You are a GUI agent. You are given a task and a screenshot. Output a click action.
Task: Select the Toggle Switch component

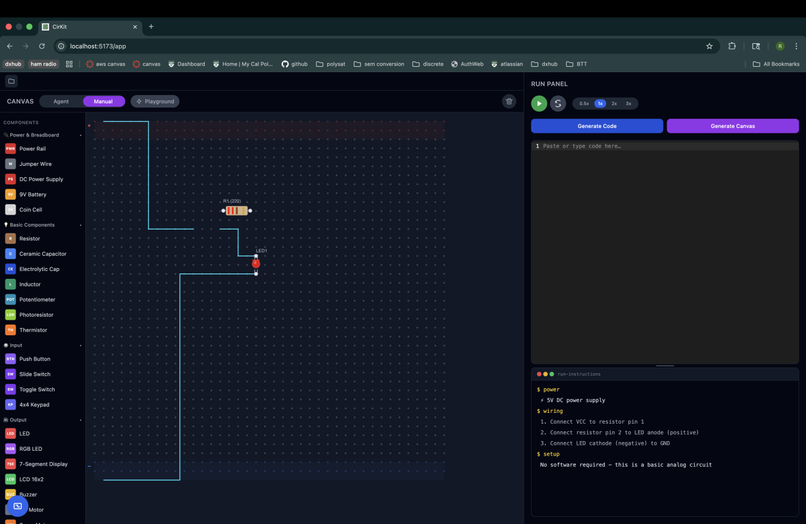(37, 390)
